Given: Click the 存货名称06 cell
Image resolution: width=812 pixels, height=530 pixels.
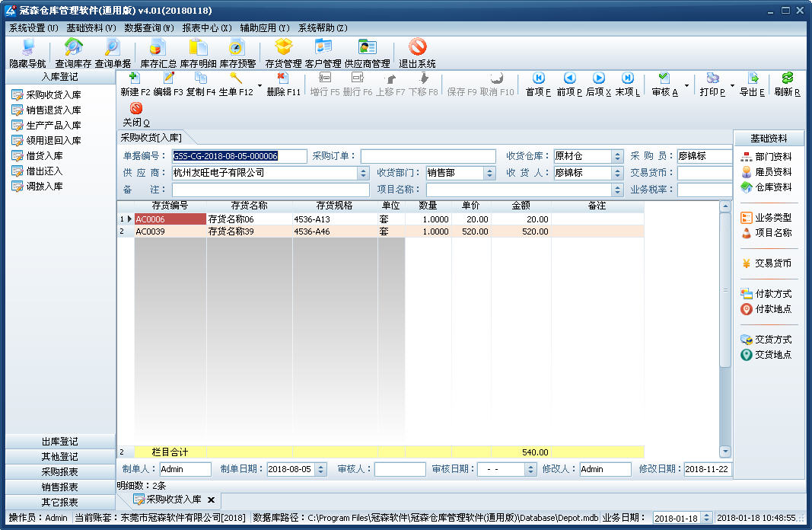Looking at the screenshot, I should click(x=249, y=219).
